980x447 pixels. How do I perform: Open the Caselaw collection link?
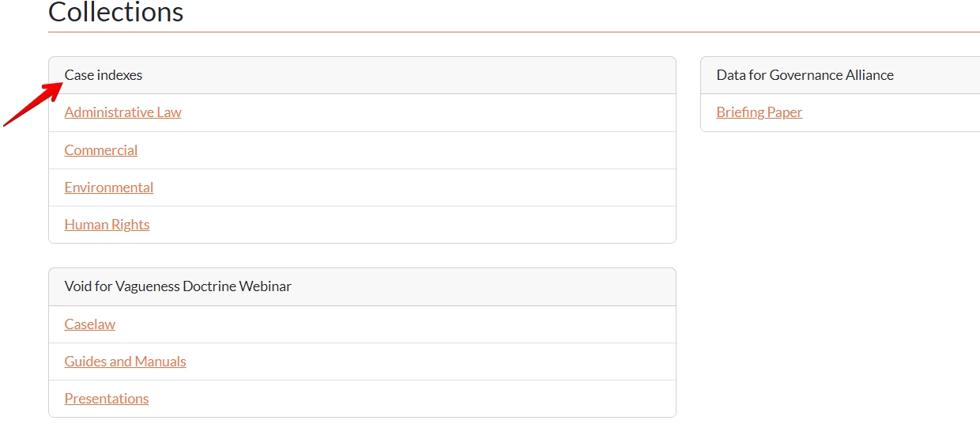(90, 324)
